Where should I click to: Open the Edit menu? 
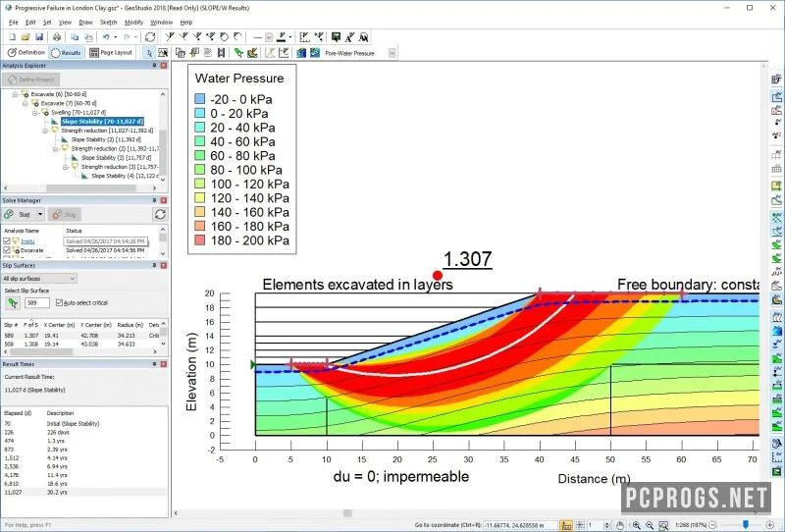(x=30, y=23)
